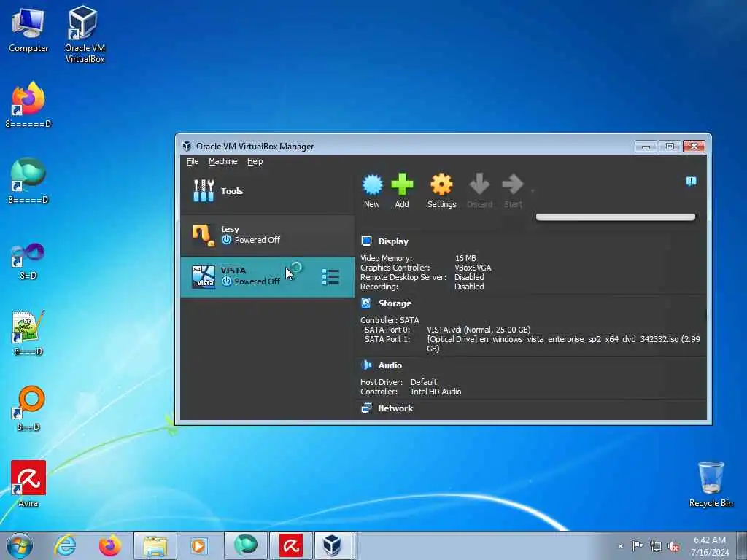This screenshot has width=747, height=560.
Task: Select the Avira desktop shortcut
Action: (x=28, y=484)
